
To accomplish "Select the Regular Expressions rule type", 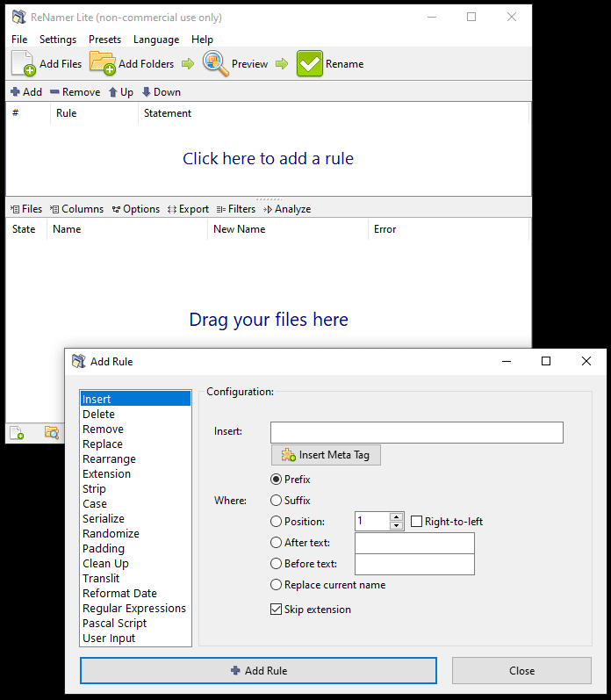I will 136,608.
